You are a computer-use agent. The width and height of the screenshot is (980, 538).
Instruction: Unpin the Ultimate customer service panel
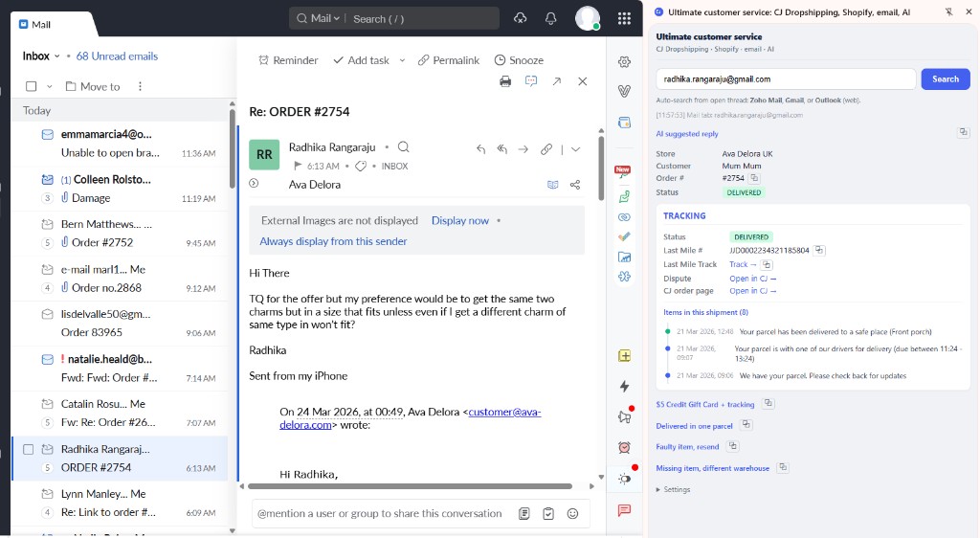tap(948, 11)
